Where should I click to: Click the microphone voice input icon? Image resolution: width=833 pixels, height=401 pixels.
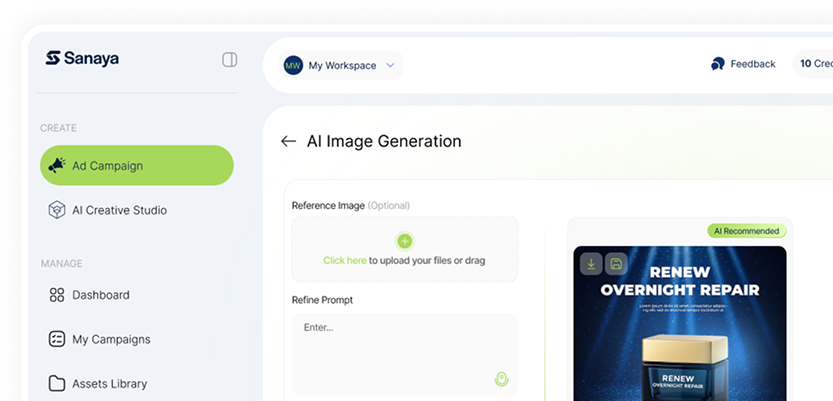click(x=502, y=379)
